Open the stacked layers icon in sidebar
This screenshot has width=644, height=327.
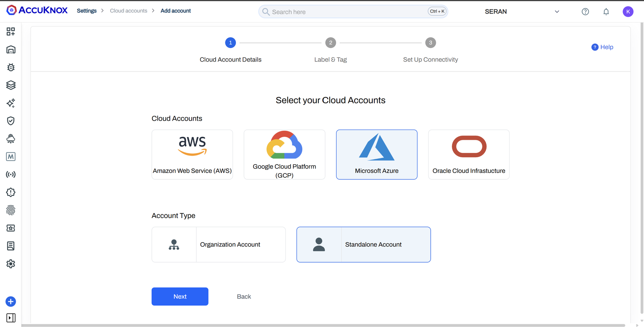[x=11, y=85]
